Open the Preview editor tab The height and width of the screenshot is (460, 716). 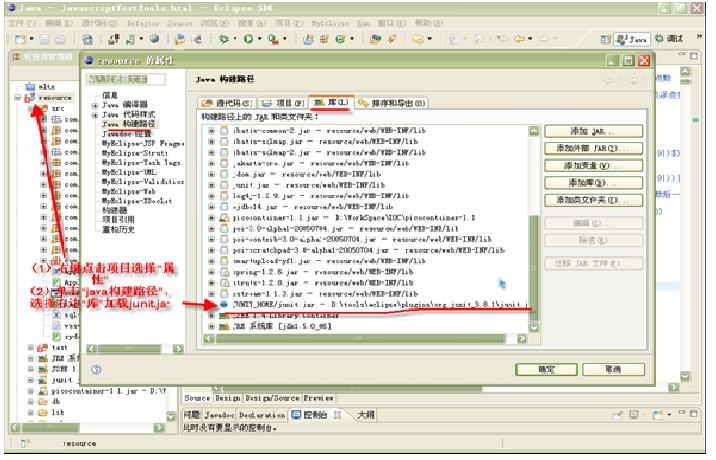[x=319, y=398]
